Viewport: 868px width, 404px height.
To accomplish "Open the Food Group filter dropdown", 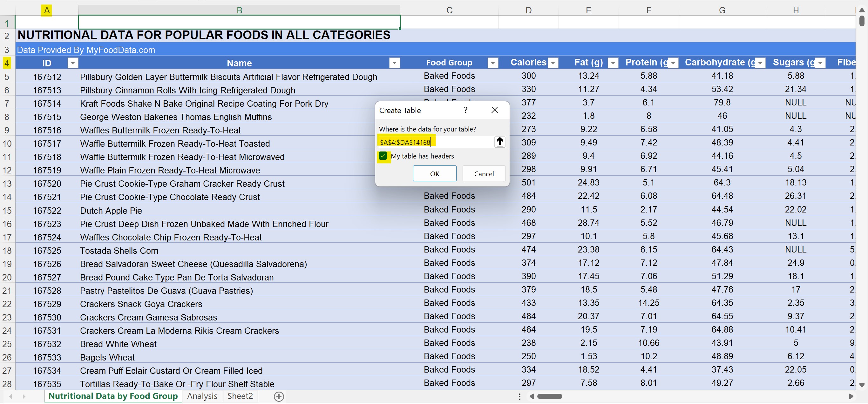I will click(493, 63).
